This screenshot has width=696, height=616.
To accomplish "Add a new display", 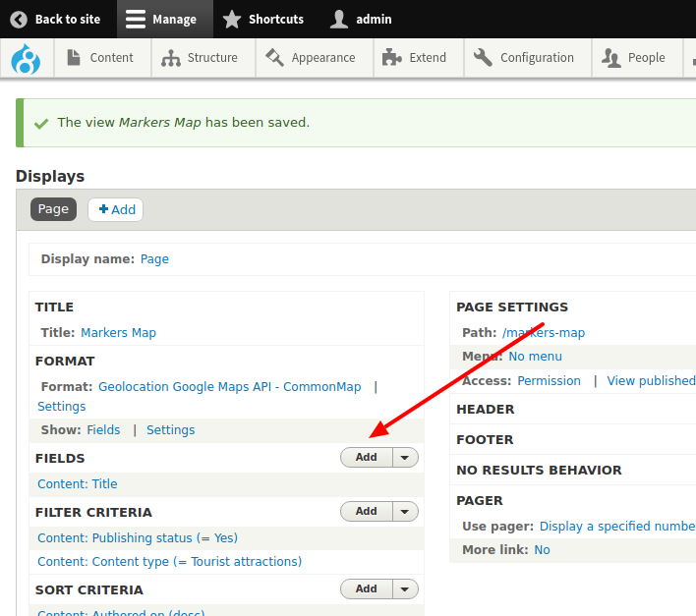I will point(116,209).
